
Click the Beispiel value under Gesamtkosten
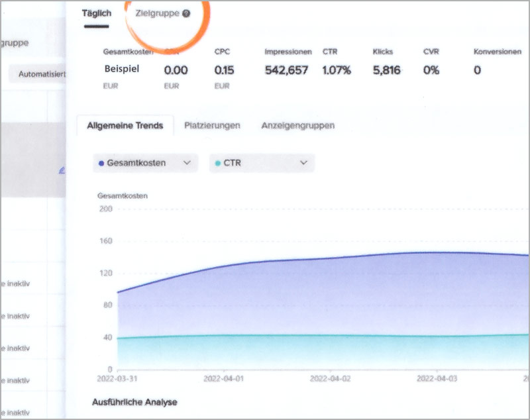(x=122, y=69)
